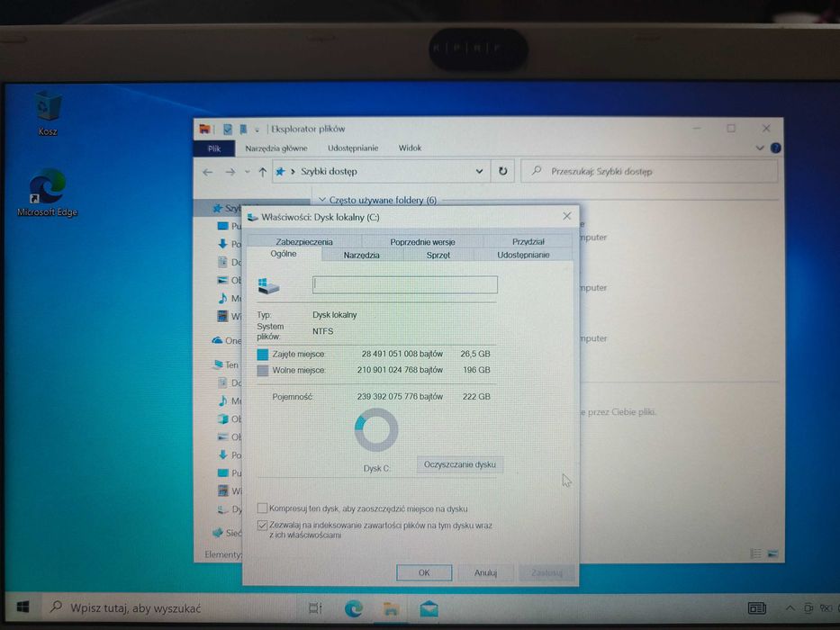Image resolution: width=840 pixels, height=630 pixels.
Task: Click the drive icon in properties dialog
Action: [268, 285]
